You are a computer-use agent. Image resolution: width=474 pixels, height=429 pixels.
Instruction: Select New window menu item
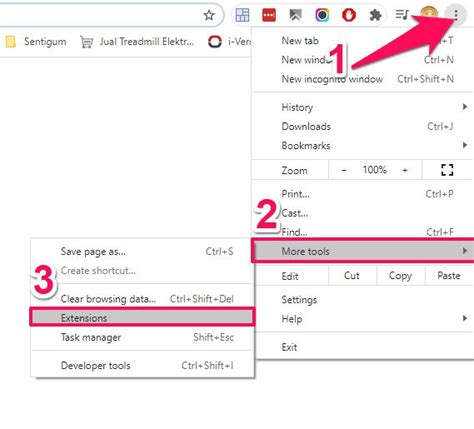[362, 60]
